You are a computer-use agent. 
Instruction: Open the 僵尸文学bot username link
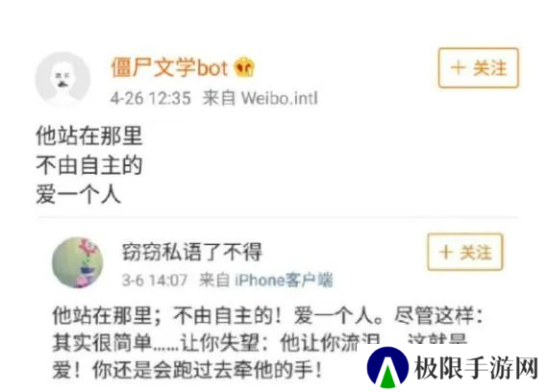click(169, 67)
